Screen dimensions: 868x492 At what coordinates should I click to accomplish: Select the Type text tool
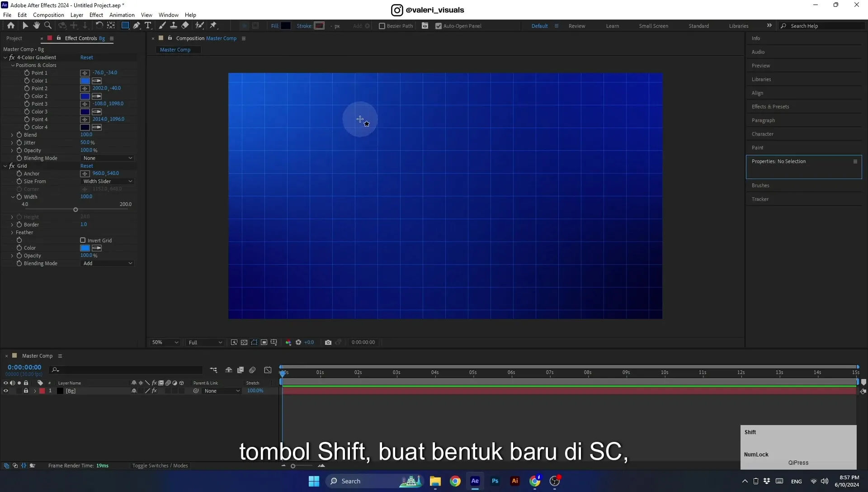click(x=148, y=26)
